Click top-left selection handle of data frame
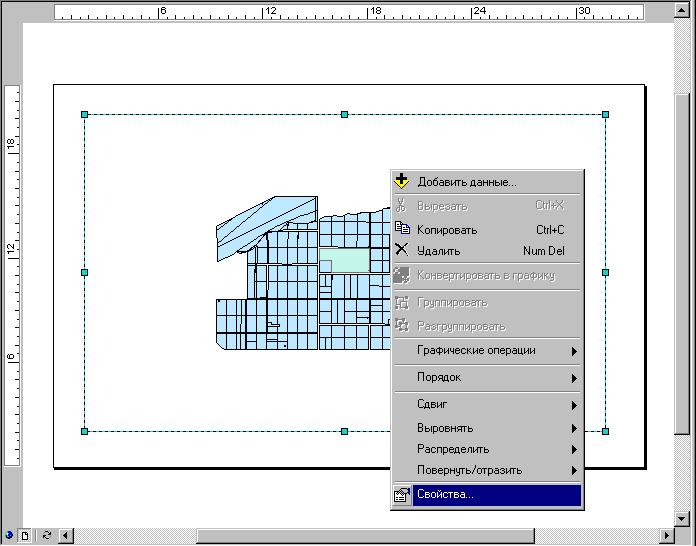 click(x=85, y=115)
